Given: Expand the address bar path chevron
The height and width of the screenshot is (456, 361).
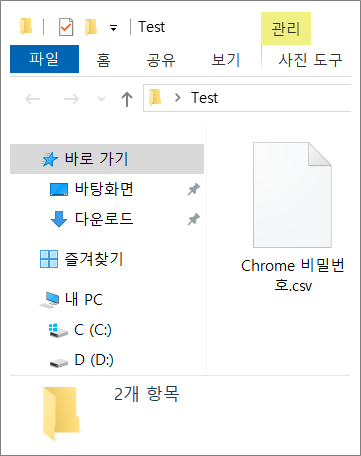Looking at the screenshot, I should (178, 98).
